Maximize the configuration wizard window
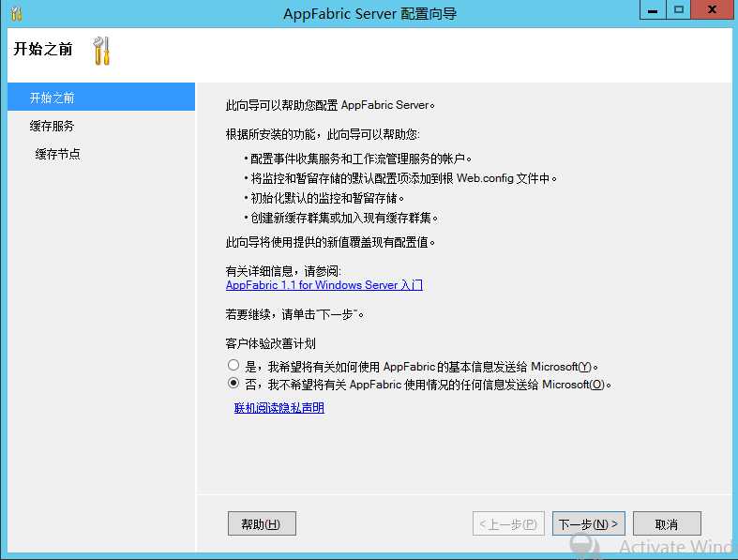This screenshot has height=560, width=738. [x=678, y=9]
